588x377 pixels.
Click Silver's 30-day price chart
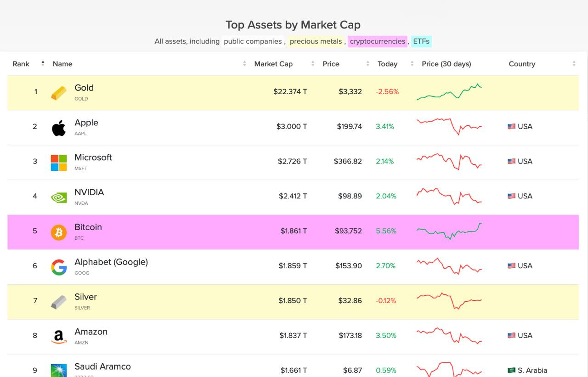[x=449, y=301]
